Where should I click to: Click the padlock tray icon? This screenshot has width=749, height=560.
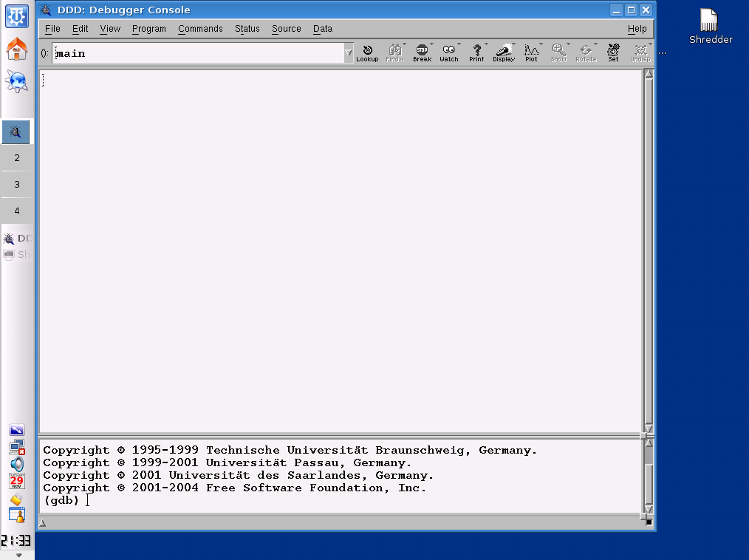tap(17, 499)
